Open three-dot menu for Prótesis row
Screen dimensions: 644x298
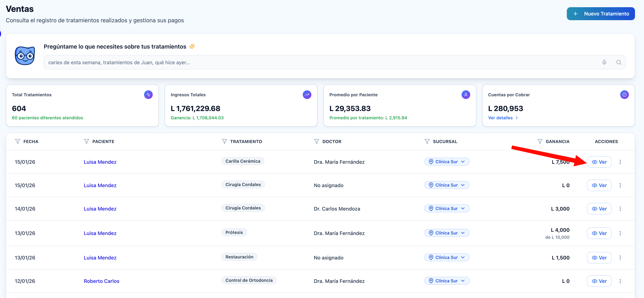(620, 233)
